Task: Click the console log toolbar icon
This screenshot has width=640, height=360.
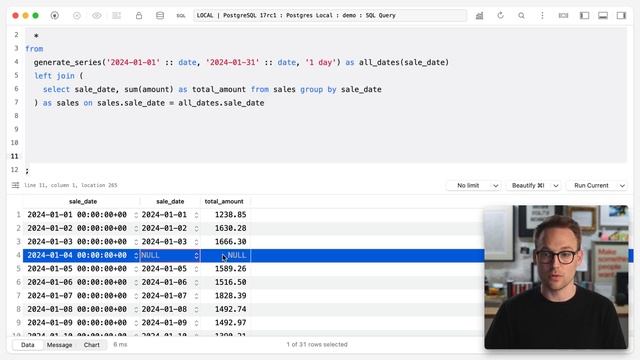Action: point(563,16)
